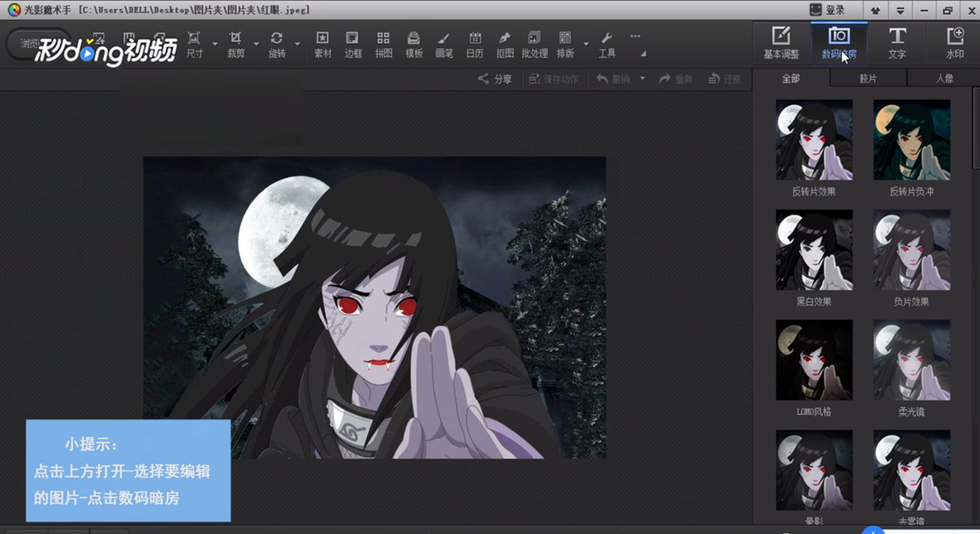Image resolution: width=980 pixels, height=534 pixels.
Task: Open 批处理 batch processing
Action: pyautogui.click(x=535, y=45)
